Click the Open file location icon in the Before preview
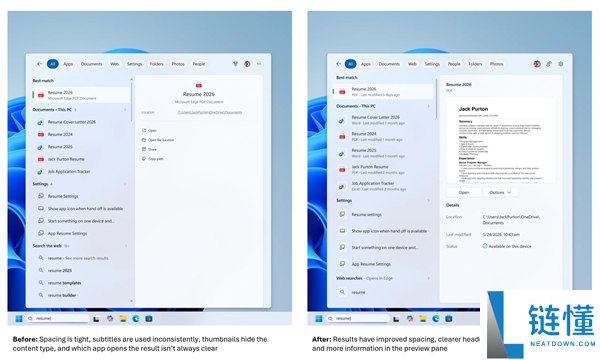 pyautogui.click(x=144, y=140)
